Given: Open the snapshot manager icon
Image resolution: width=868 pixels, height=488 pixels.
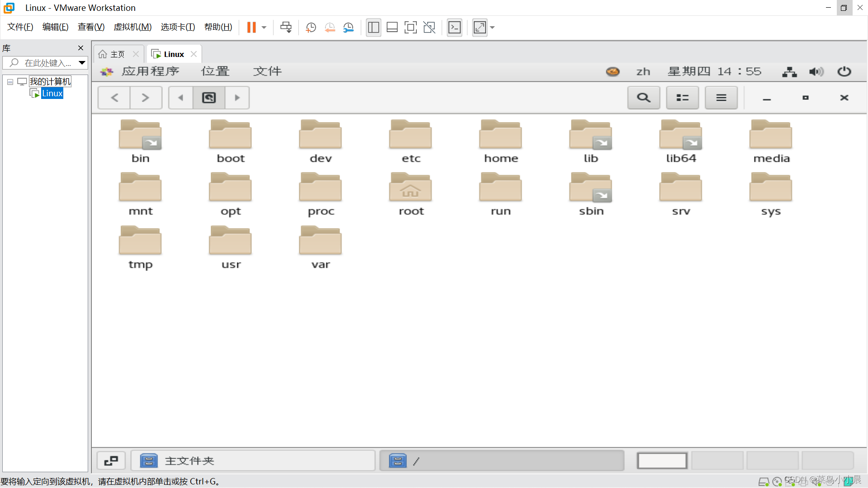Looking at the screenshot, I should (348, 28).
